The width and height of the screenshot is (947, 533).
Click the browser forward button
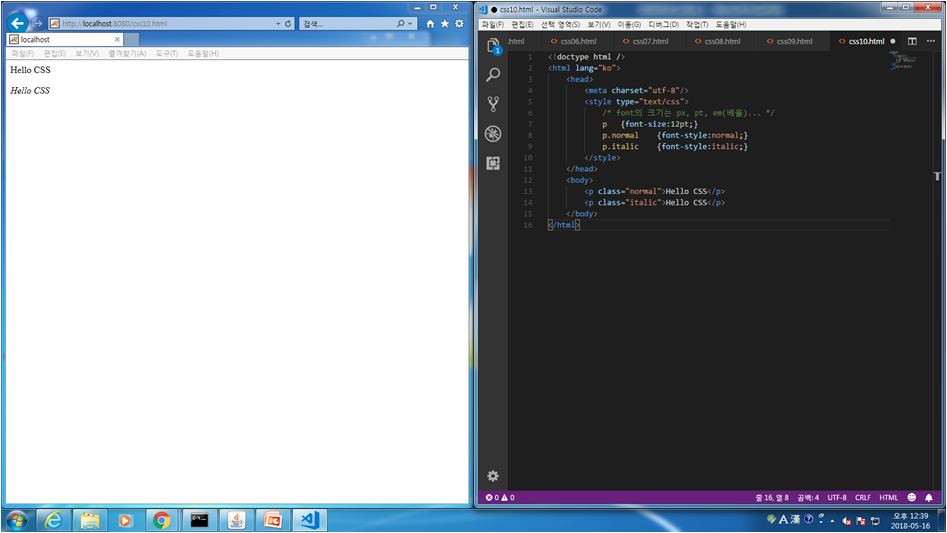pyautogui.click(x=37, y=24)
